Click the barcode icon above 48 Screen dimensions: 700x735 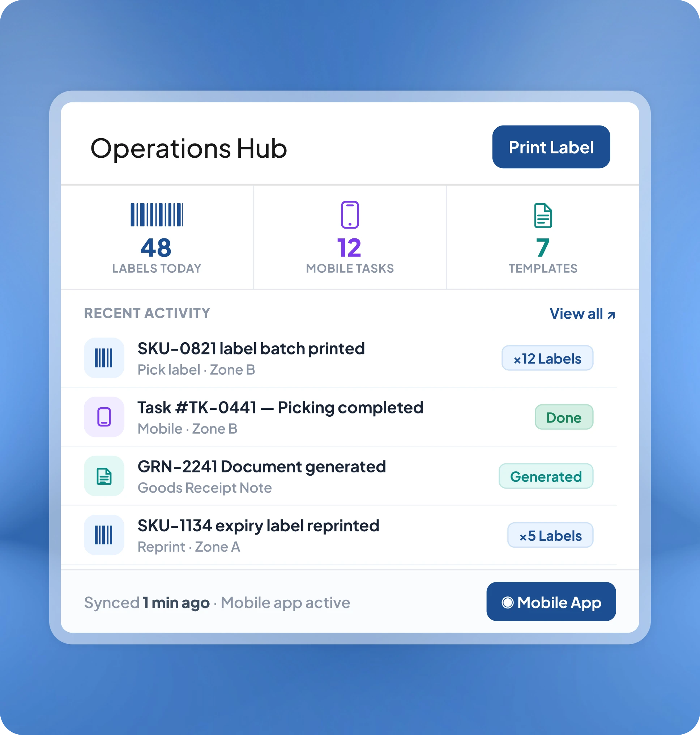coord(157,214)
